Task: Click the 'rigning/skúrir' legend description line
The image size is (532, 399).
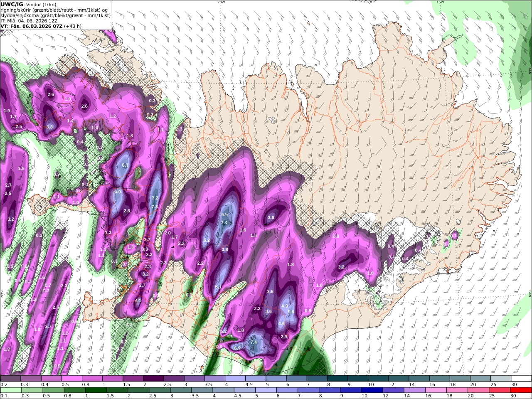Action: [x=54, y=10]
